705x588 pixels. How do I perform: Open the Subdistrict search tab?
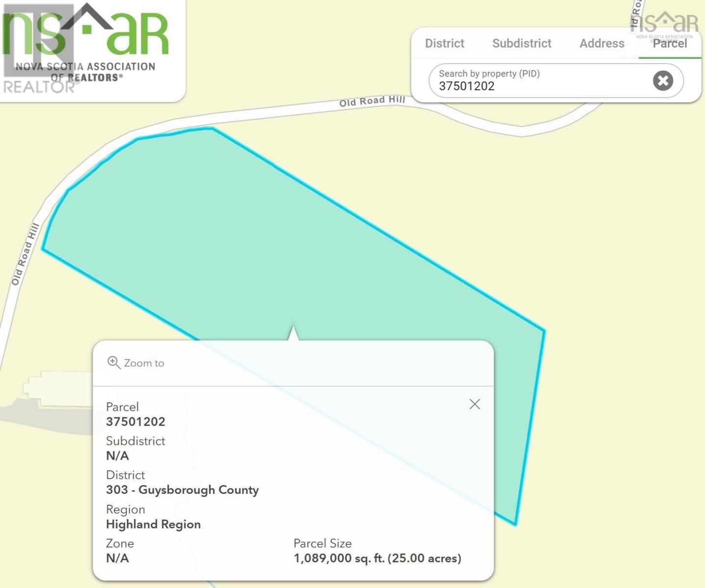522,44
